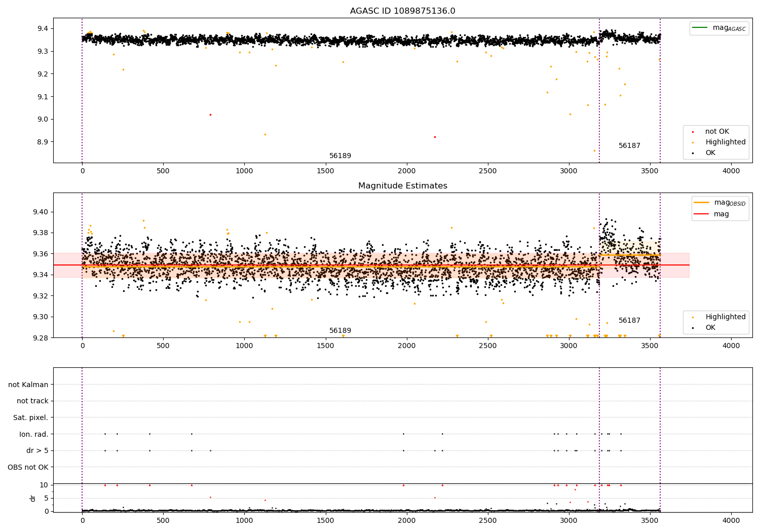
Task: Click the lowest orange point near 8.86 in top plot
Action: pos(595,150)
